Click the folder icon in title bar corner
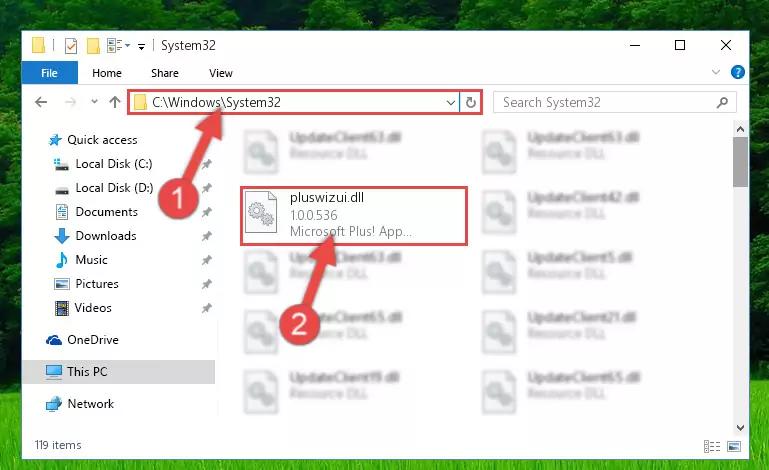This screenshot has width=769, height=470. (x=38, y=45)
